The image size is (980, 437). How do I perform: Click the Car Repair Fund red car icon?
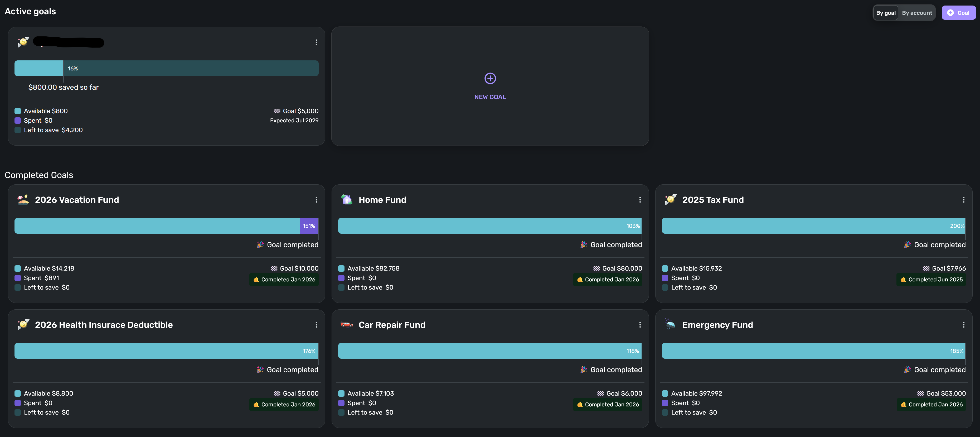[x=347, y=325]
